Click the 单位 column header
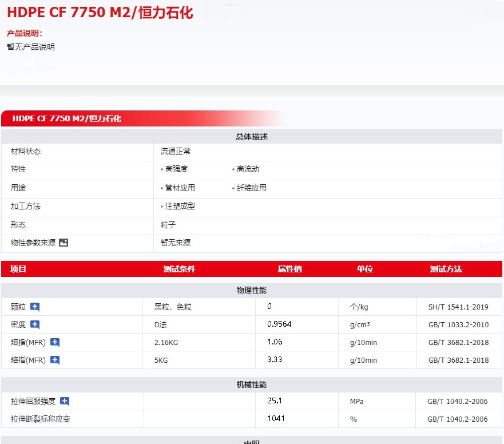Image resolution: width=504 pixels, height=444 pixels. (x=365, y=269)
